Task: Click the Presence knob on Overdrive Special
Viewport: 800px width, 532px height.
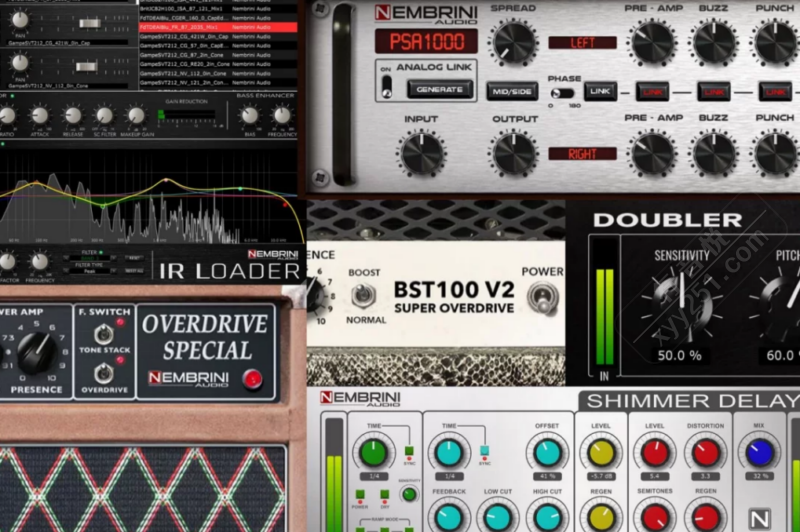Action: pyautogui.click(x=36, y=352)
